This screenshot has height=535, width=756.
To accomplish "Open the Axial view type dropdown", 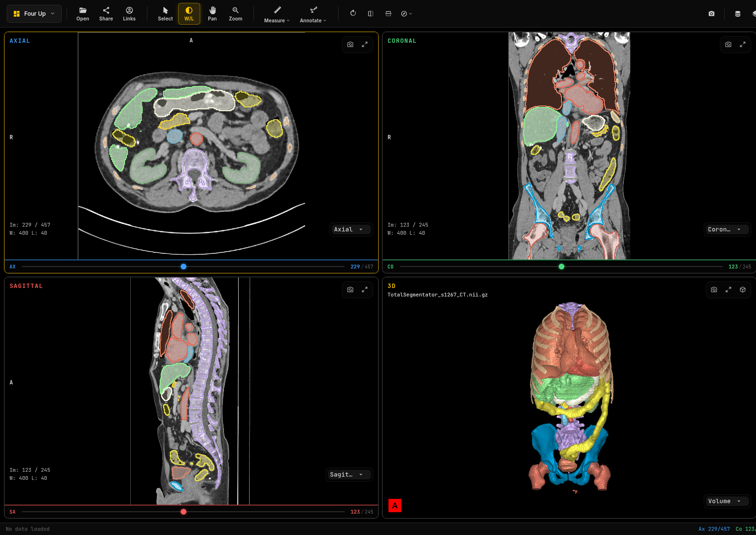I will pyautogui.click(x=350, y=229).
